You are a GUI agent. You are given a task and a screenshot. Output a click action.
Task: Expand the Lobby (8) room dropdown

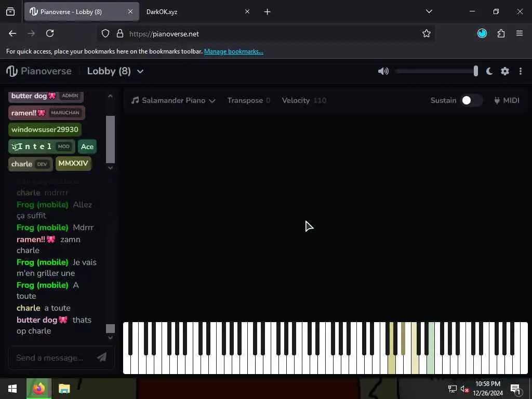point(140,72)
